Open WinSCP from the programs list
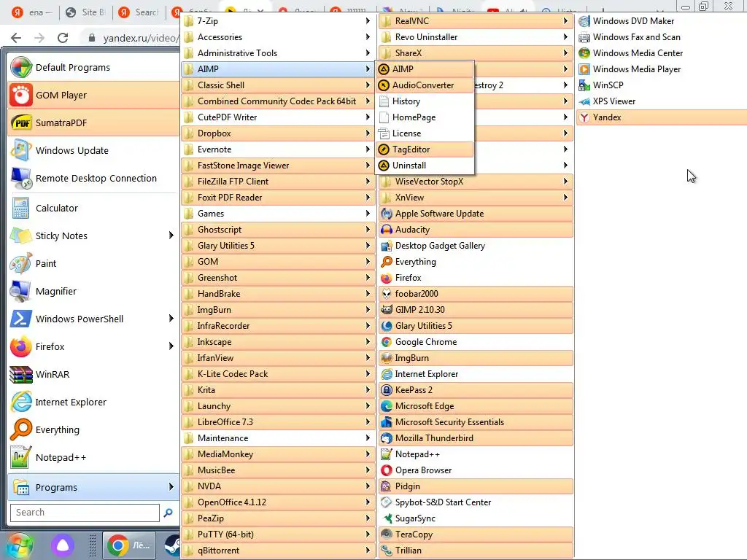Screen dimensions: 747x560 661,85
